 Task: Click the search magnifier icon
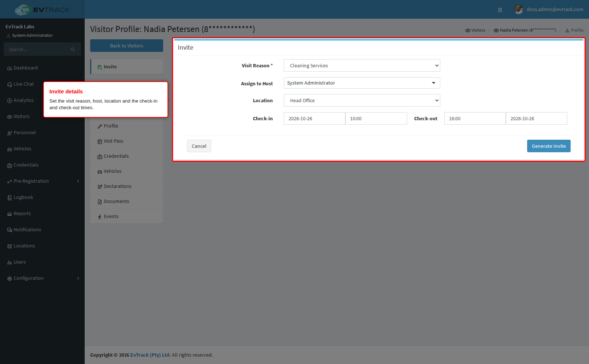pyautogui.click(x=73, y=49)
